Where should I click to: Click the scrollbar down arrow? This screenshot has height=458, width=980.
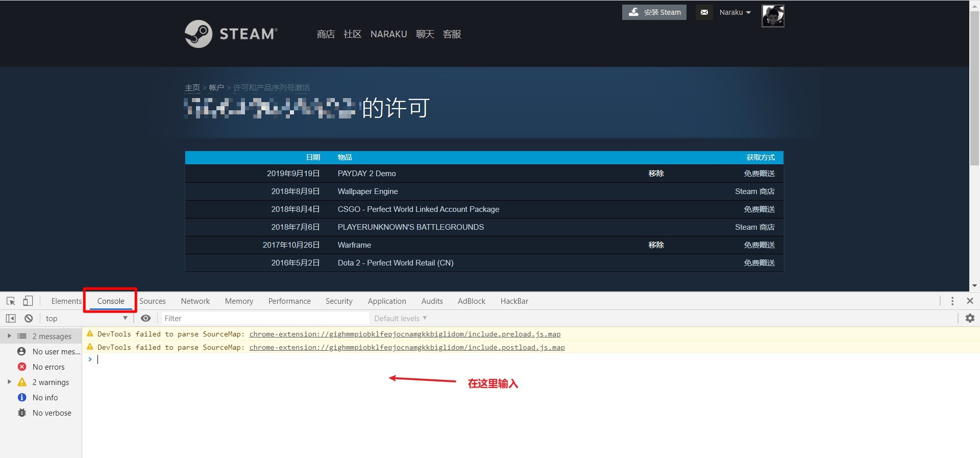point(974,286)
